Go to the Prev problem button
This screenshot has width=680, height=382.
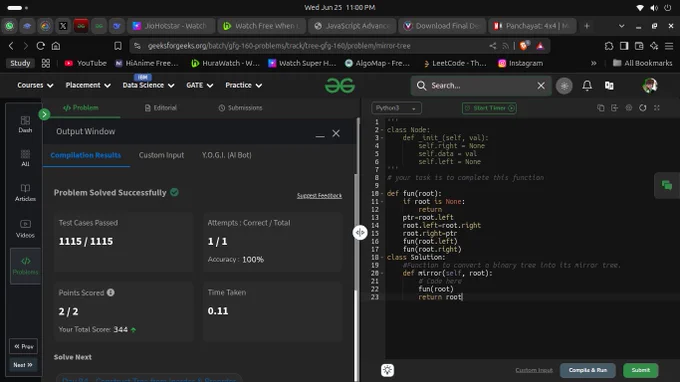[x=23, y=346]
